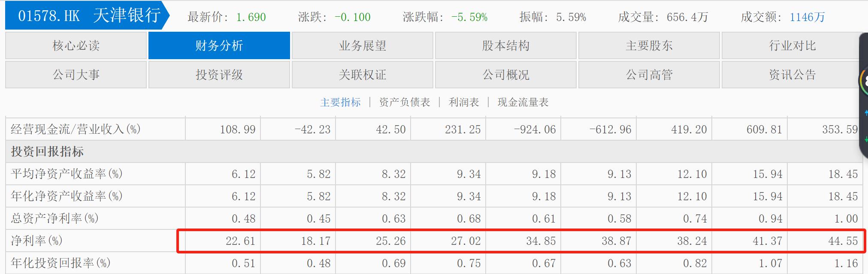View the 利润表 link
Screen dimensions: 868x274
pyautogui.click(x=463, y=102)
